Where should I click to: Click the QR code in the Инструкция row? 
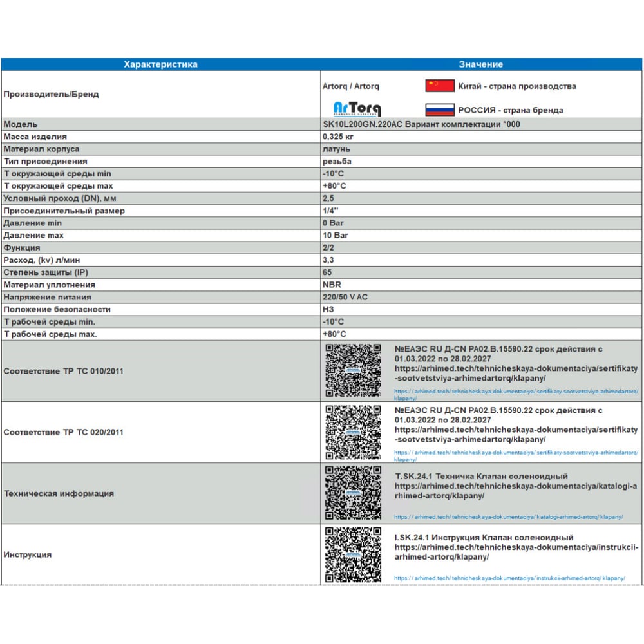click(353, 554)
